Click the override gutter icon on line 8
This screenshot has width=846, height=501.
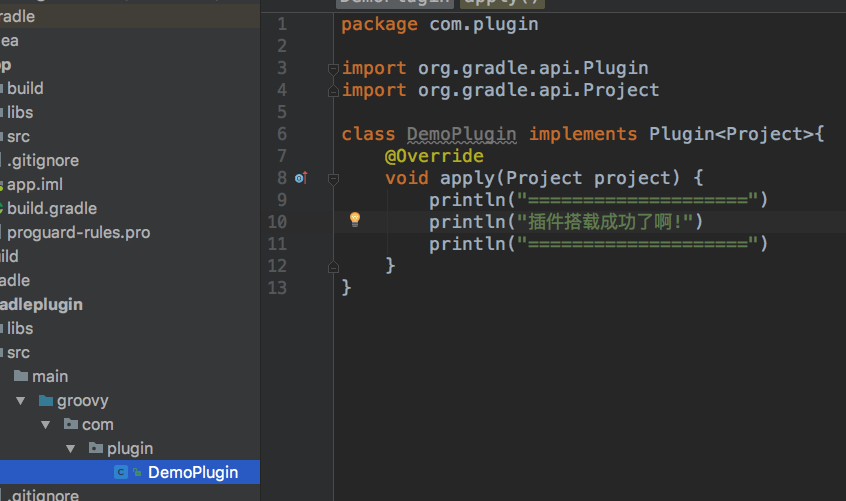(301, 177)
